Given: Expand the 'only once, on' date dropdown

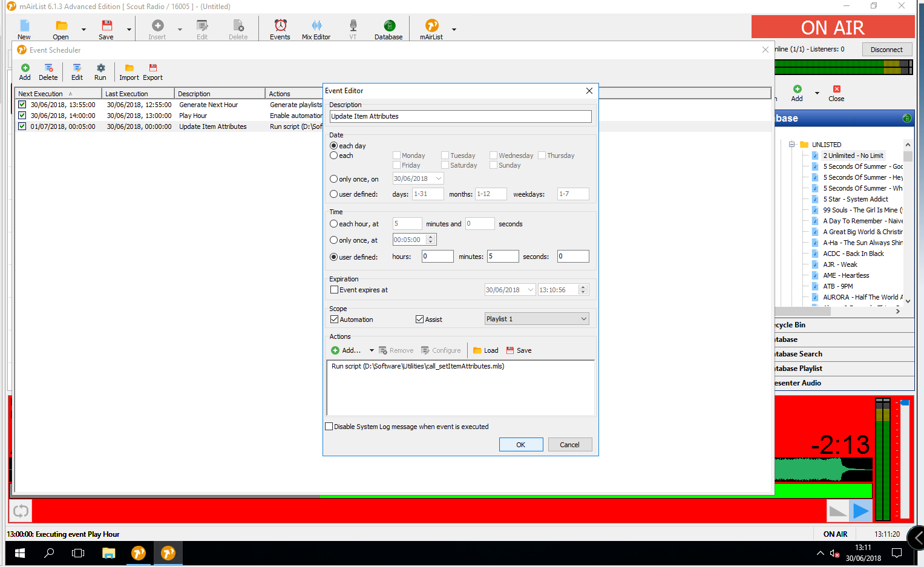Looking at the screenshot, I should 439,179.
